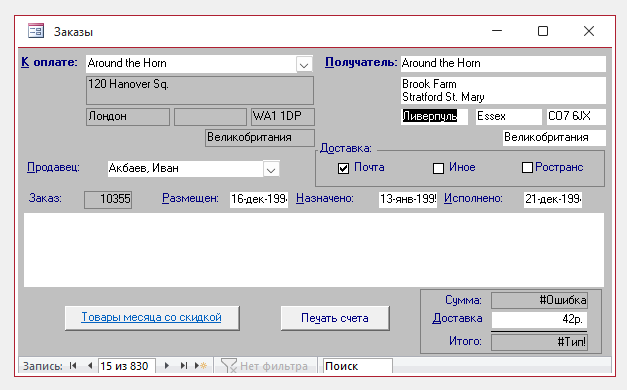Click the Исполнено date field 21-дек
627x390 pixels.
pos(553,199)
